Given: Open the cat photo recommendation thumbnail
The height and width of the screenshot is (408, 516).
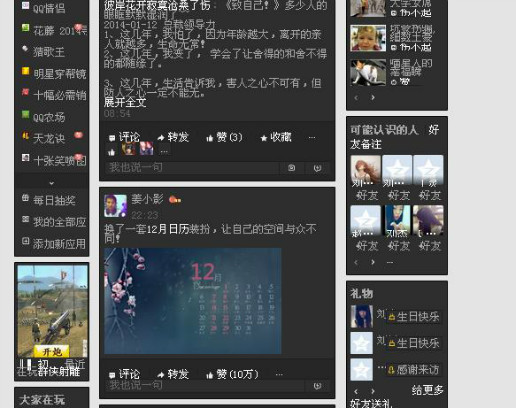Looking at the screenshot, I should 368,72.
